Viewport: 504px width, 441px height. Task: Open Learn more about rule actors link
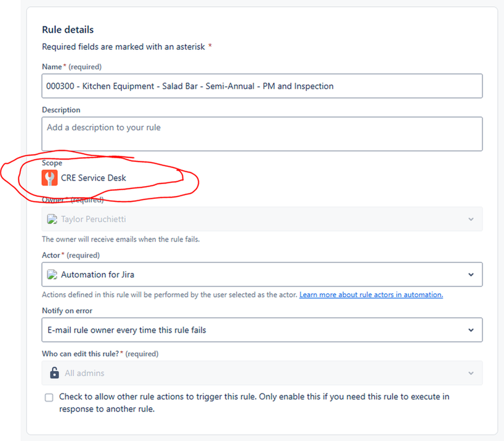371,295
